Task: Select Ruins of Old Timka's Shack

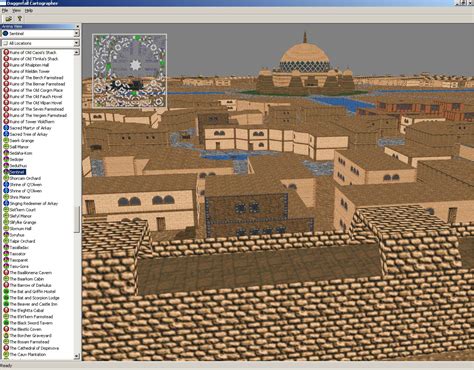Action: pos(34,59)
